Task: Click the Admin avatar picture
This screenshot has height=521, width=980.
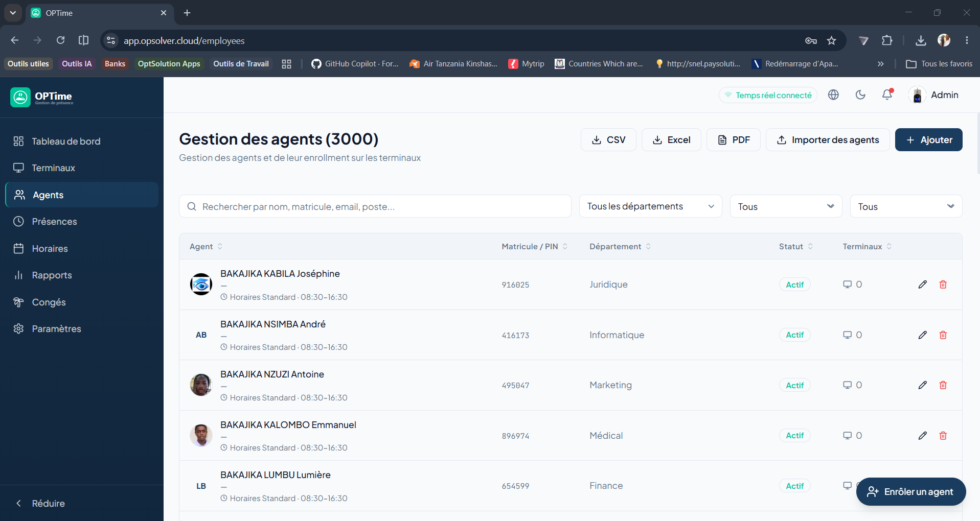Action: pos(917,95)
